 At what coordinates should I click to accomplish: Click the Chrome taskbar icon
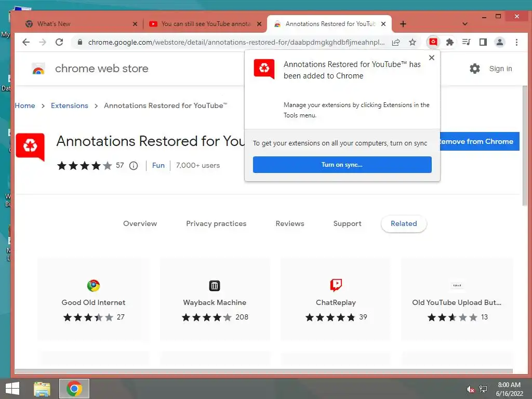pyautogui.click(x=74, y=389)
